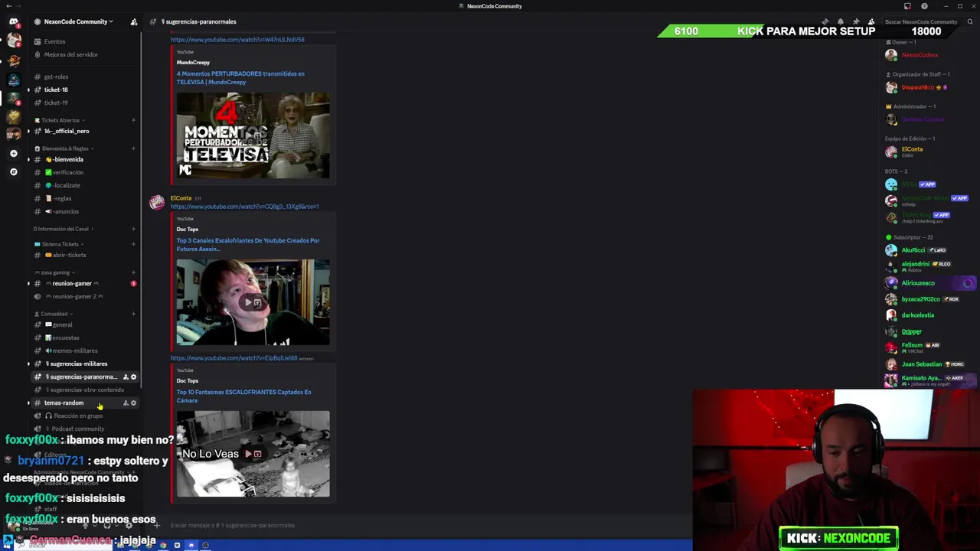
Task: Open Discord direct messages home icon
Action: (x=13, y=22)
